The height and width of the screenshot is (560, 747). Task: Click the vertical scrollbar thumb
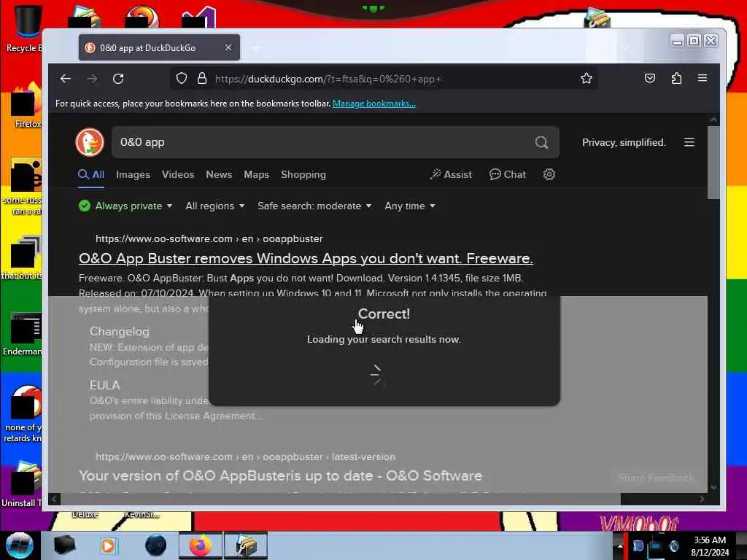point(713,162)
